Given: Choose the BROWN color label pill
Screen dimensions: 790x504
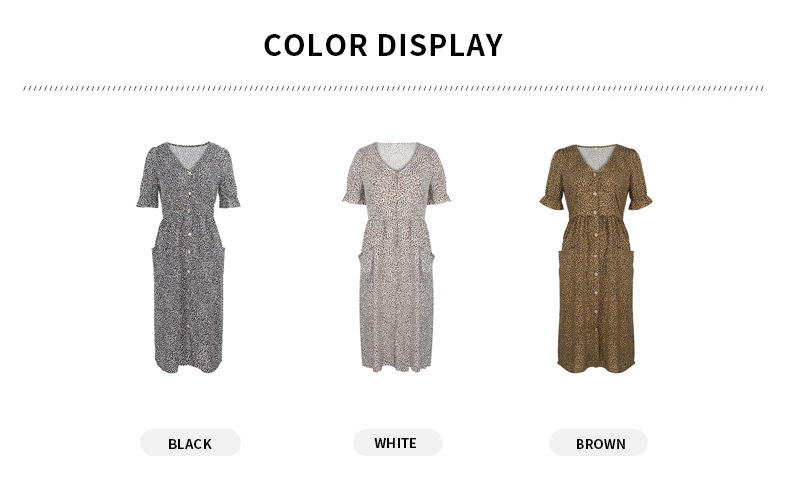Looking at the screenshot, I should pos(598,443).
